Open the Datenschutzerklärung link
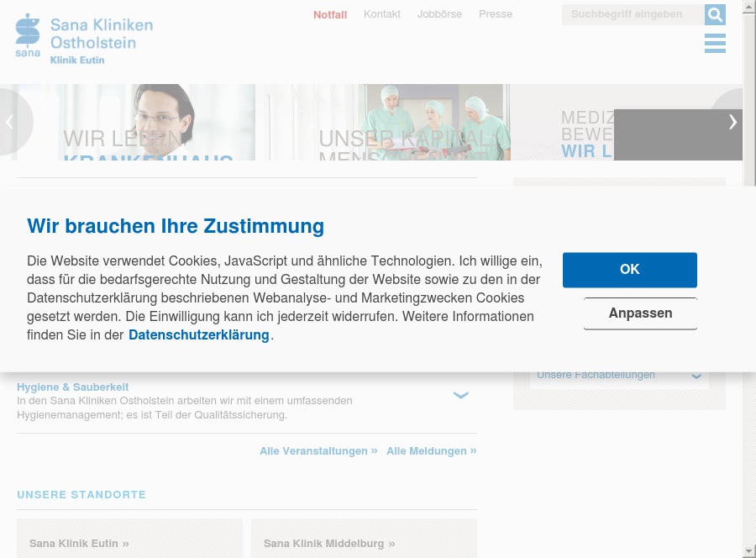This screenshot has height=558, width=756. (198, 335)
